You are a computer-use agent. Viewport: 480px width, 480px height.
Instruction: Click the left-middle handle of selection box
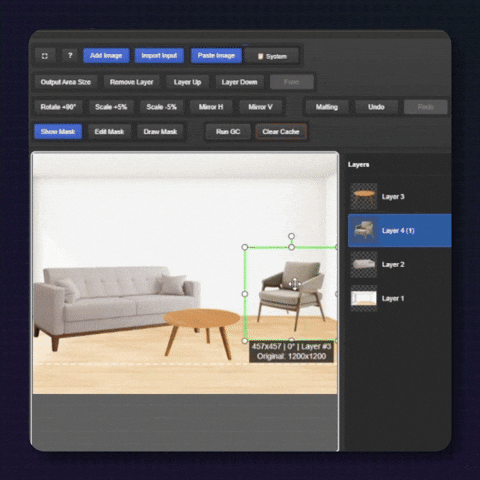click(x=245, y=294)
